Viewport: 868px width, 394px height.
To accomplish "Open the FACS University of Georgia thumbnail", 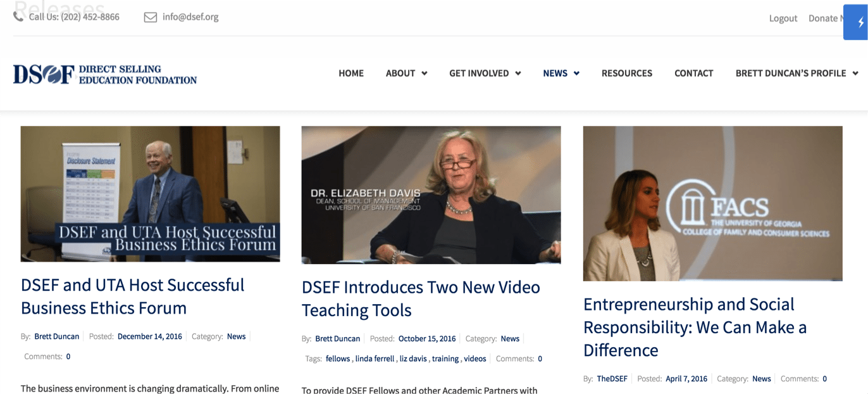I will point(713,203).
